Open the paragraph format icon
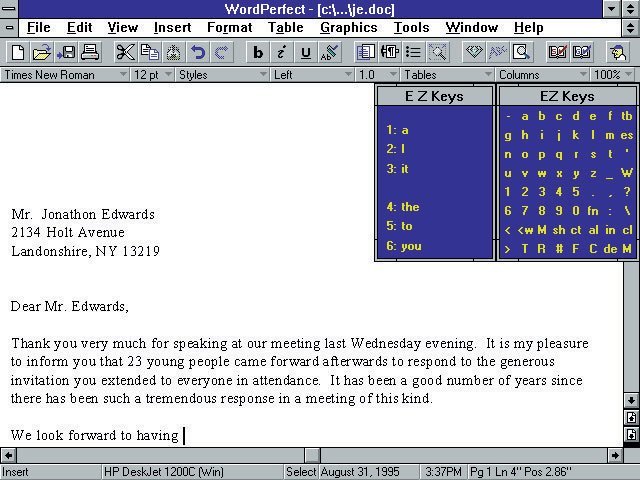 (389, 52)
